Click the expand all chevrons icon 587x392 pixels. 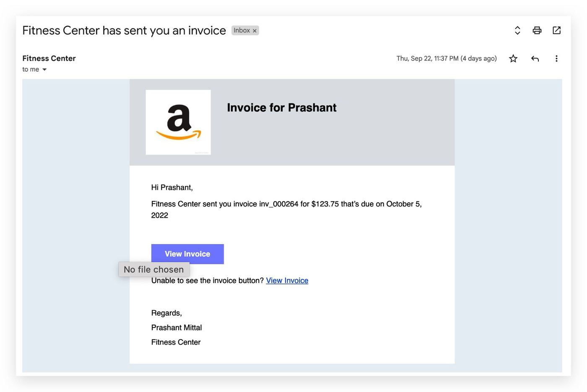(517, 31)
